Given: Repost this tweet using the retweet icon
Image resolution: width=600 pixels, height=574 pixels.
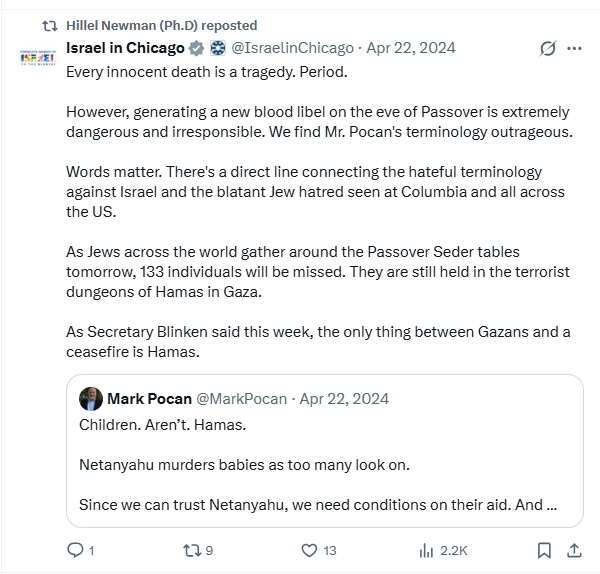Looking at the screenshot, I should pyautogui.click(x=192, y=550).
